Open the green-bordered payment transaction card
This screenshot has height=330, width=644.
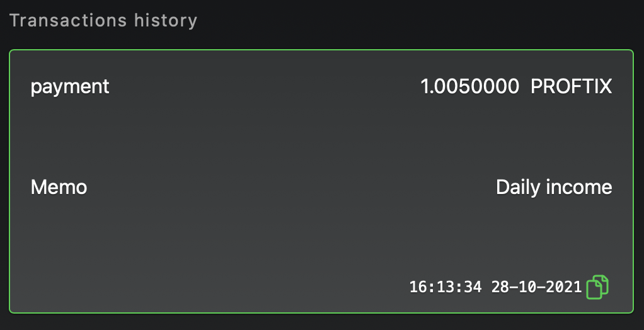[321, 139]
